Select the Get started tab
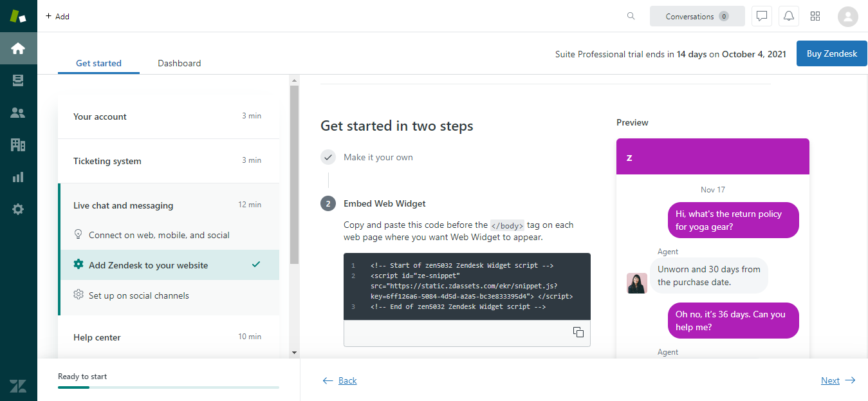 coord(98,63)
